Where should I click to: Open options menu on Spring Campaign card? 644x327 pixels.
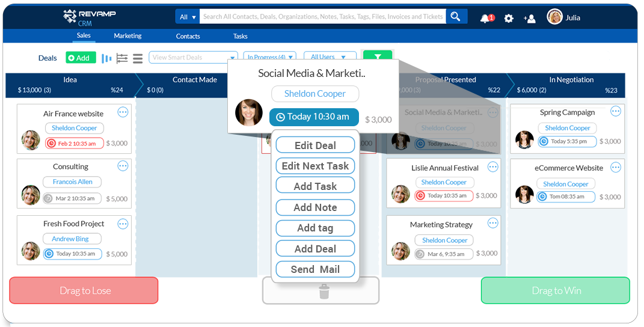616,111
